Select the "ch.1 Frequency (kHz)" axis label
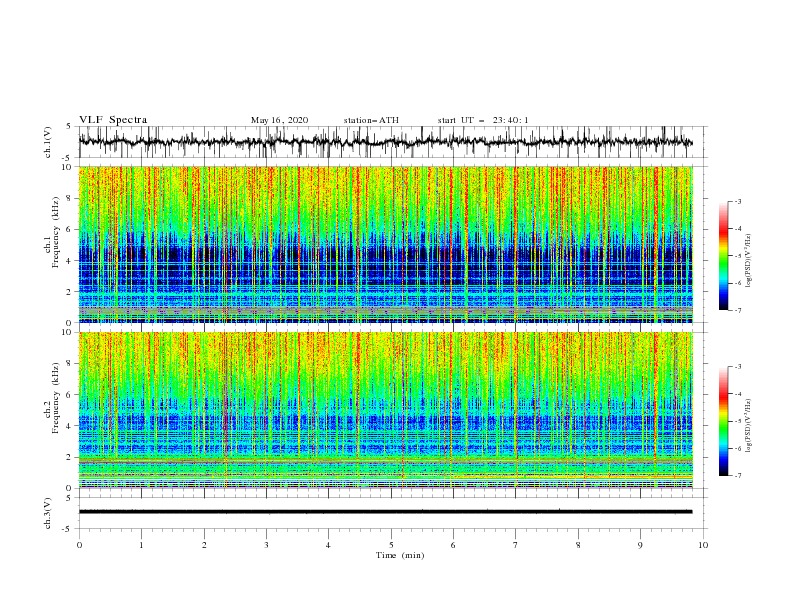Viewport: 792px width, 612px height. [x=51, y=233]
